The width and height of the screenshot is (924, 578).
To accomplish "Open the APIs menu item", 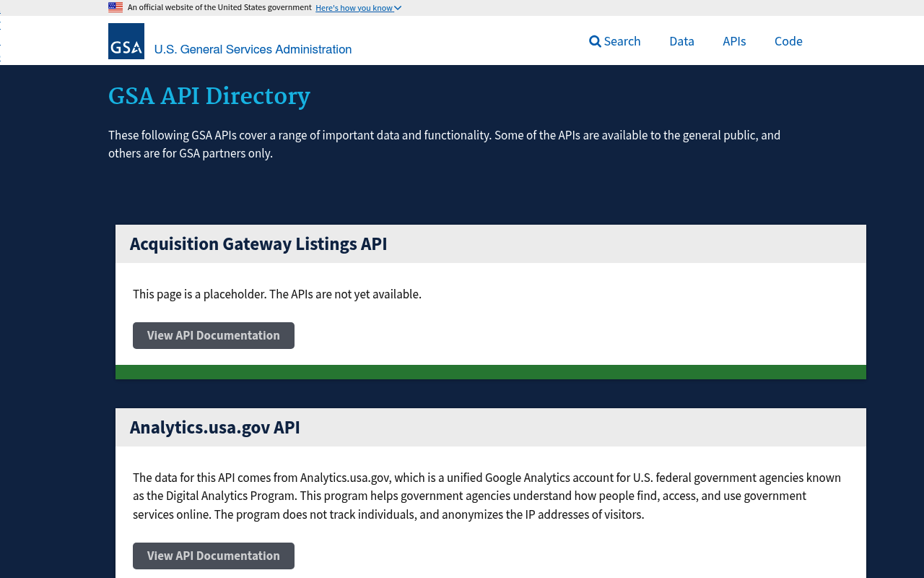I will click(734, 41).
